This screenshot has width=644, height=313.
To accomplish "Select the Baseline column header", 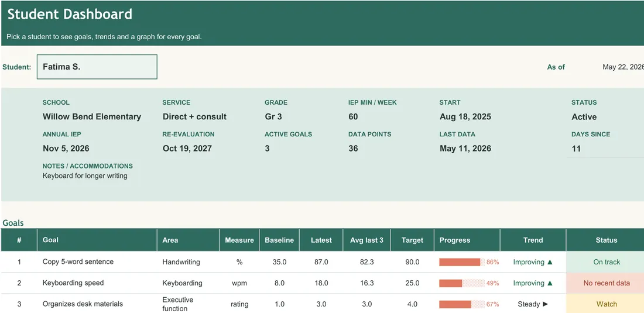I will [x=279, y=240].
